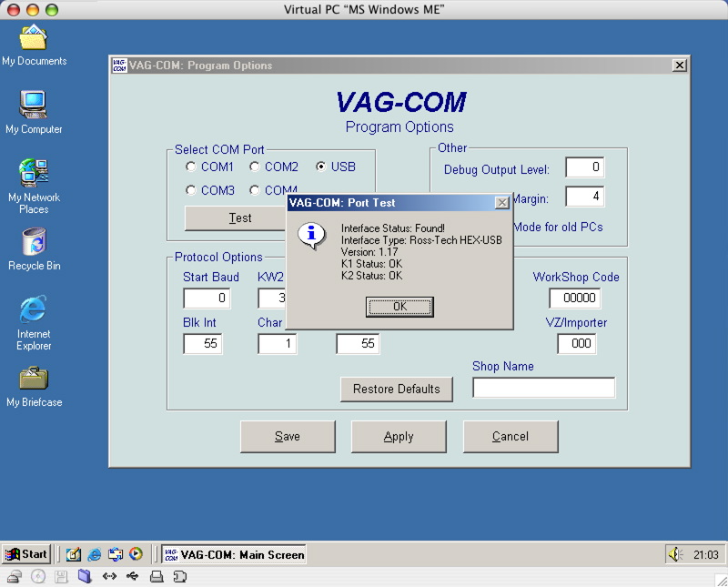Select the USB radio button

pos(321,167)
